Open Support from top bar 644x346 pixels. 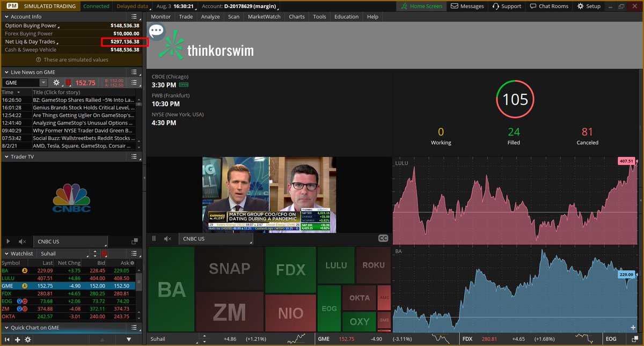(x=506, y=6)
